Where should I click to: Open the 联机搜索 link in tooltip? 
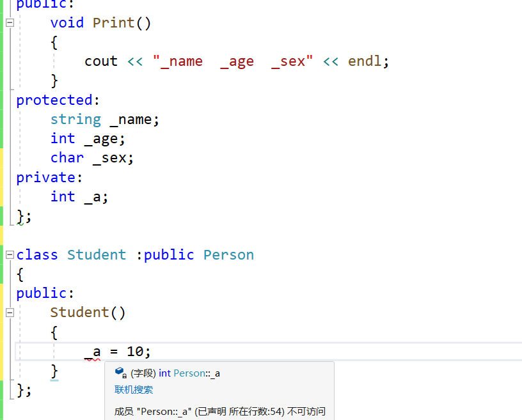134,390
